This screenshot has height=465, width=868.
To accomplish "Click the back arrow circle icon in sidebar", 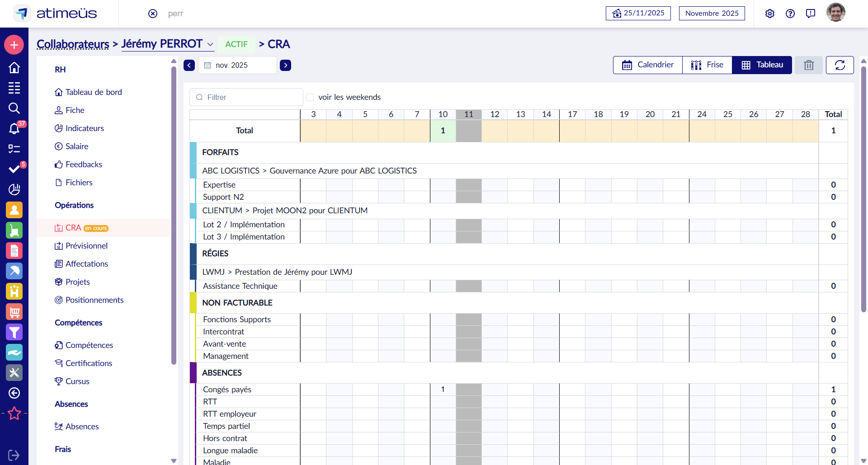I will pos(14,393).
